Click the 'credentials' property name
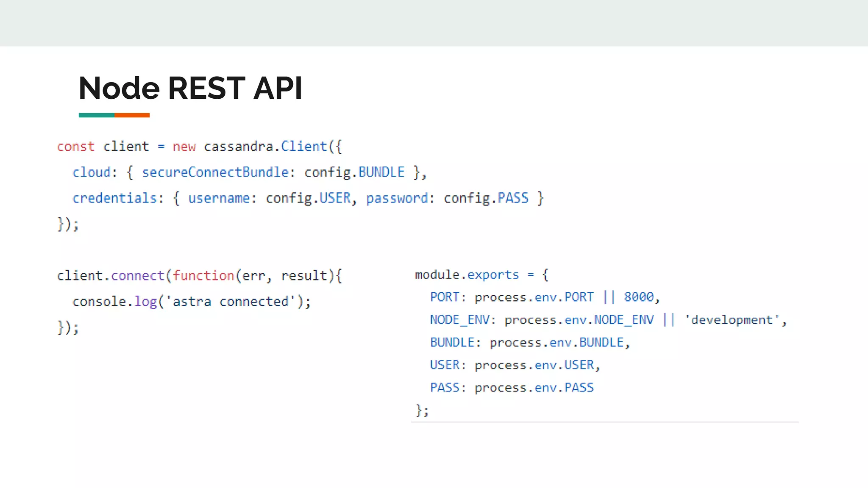The image size is (868, 488). (x=114, y=198)
